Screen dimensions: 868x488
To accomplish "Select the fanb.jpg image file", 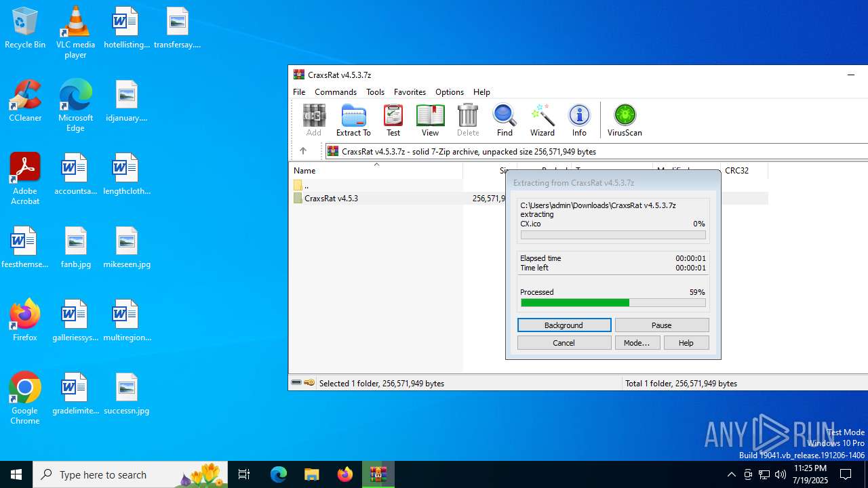I will (75, 247).
